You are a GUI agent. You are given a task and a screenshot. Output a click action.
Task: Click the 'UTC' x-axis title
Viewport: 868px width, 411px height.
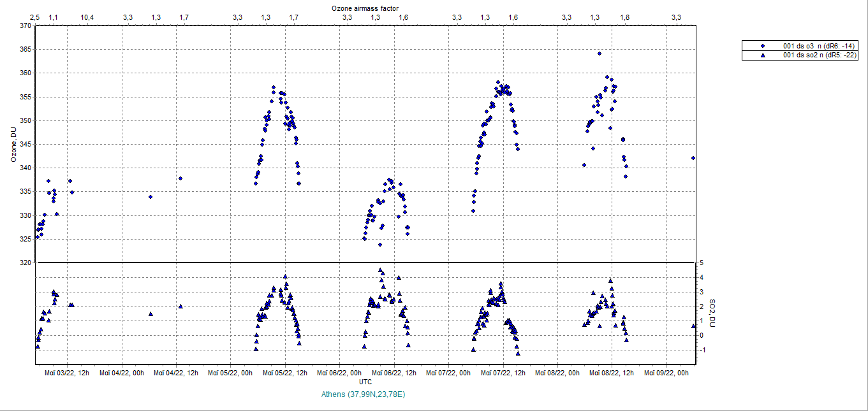pyautogui.click(x=365, y=382)
